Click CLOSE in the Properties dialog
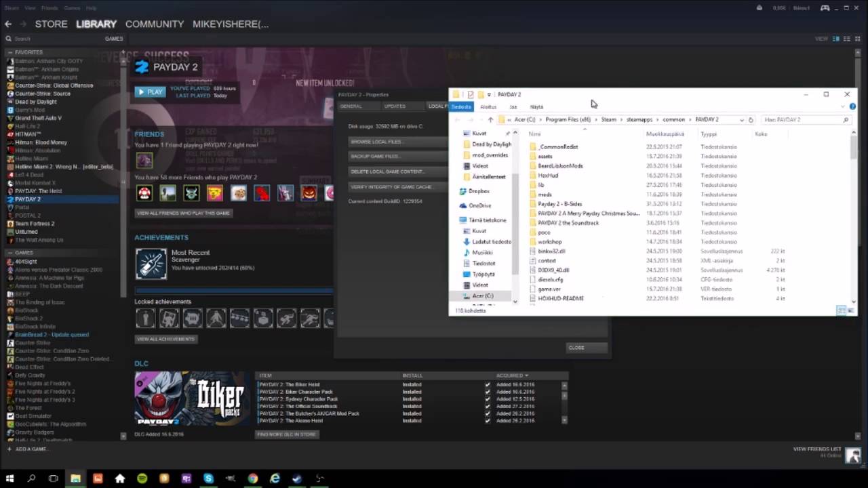868x488 pixels. 587,348
